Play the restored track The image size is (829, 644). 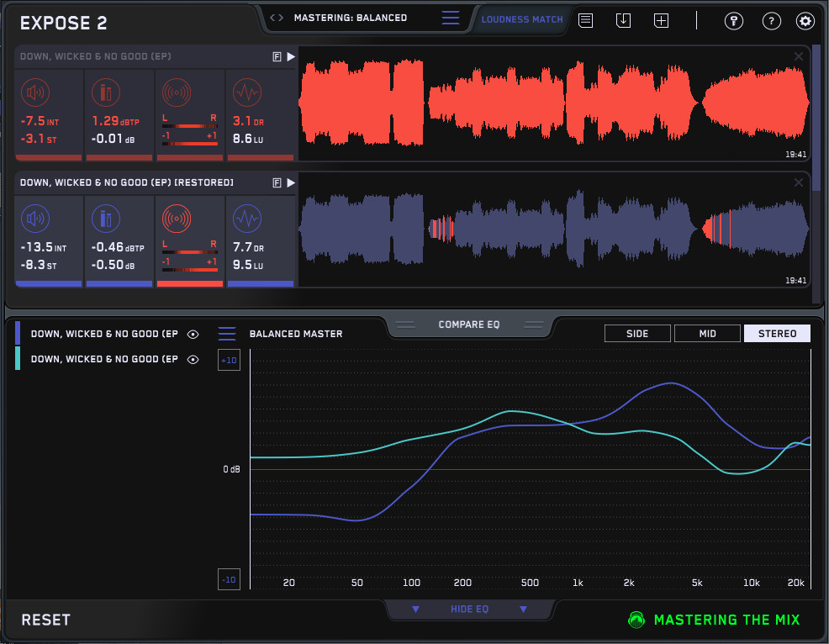click(291, 182)
